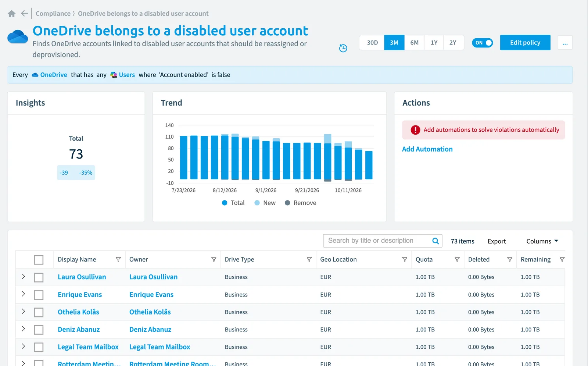588x366 pixels.
Task: Expand the Legal Team Mailbox row
Action: [x=23, y=346]
